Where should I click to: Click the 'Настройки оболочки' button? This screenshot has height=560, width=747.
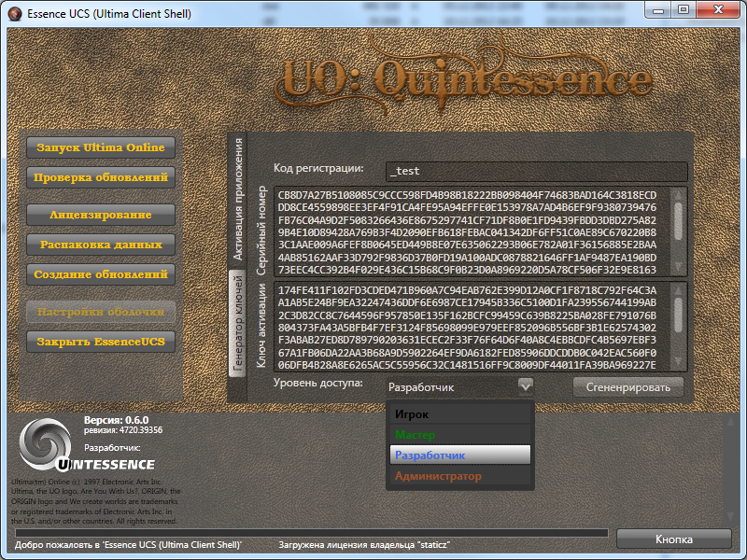pyautogui.click(x=101, y=312)
